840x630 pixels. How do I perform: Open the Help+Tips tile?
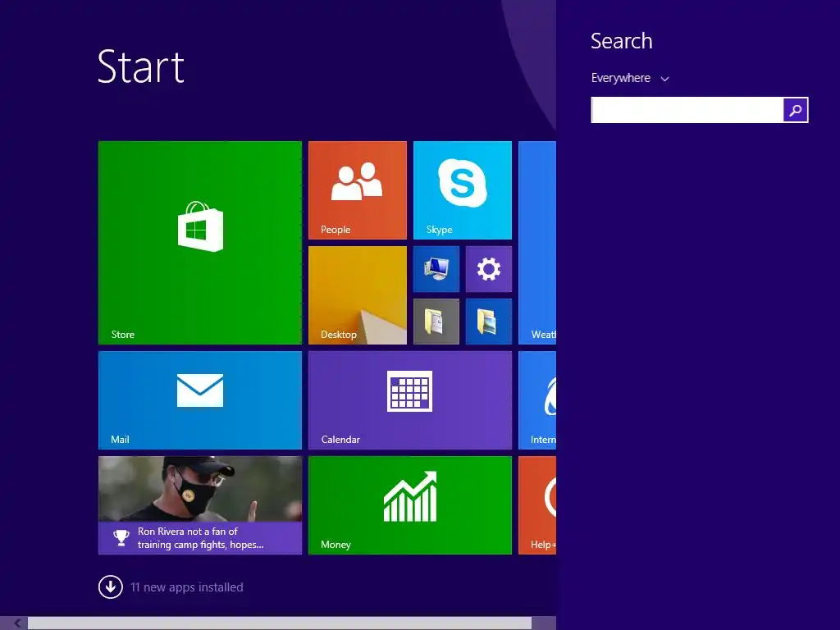[x=537, y=505]
